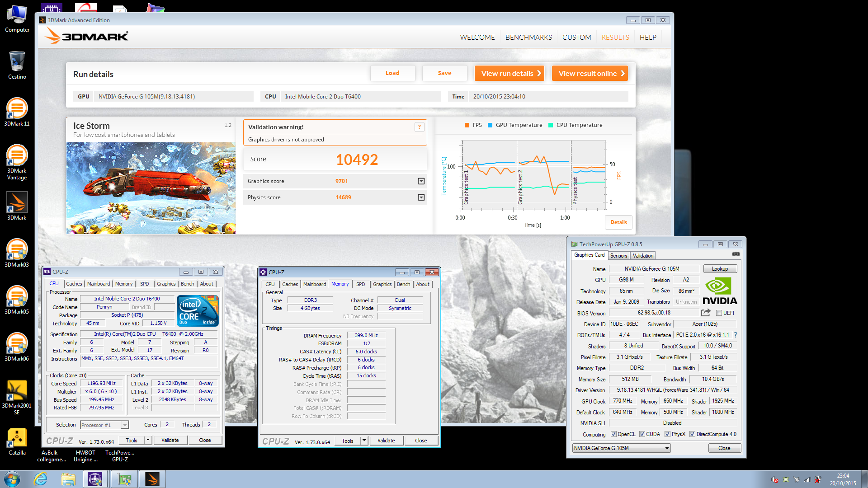Open Tools dropdown arrow in left CPU-Z
This screenshot has height=488, width=868.
(x=148, y=440)
